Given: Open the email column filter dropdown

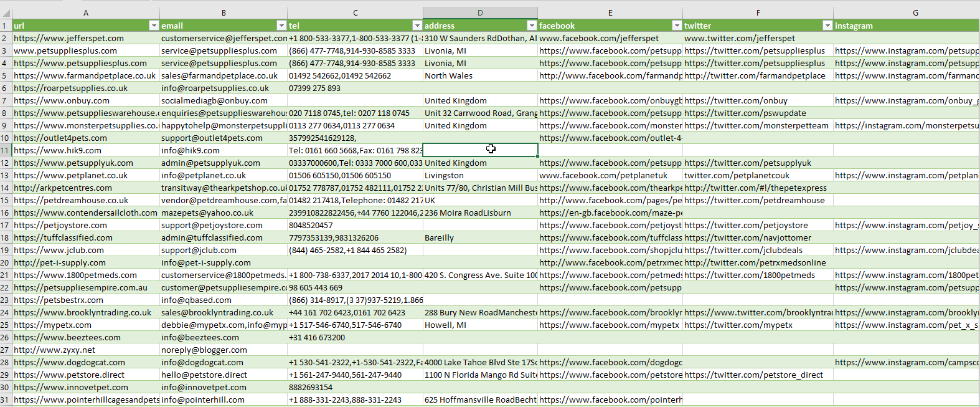Looking at the screenshot, I should [281, 26].
